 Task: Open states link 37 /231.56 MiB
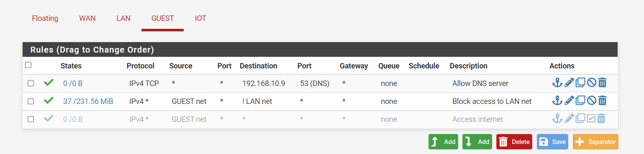pyautogui.click(x=88, y=101)
